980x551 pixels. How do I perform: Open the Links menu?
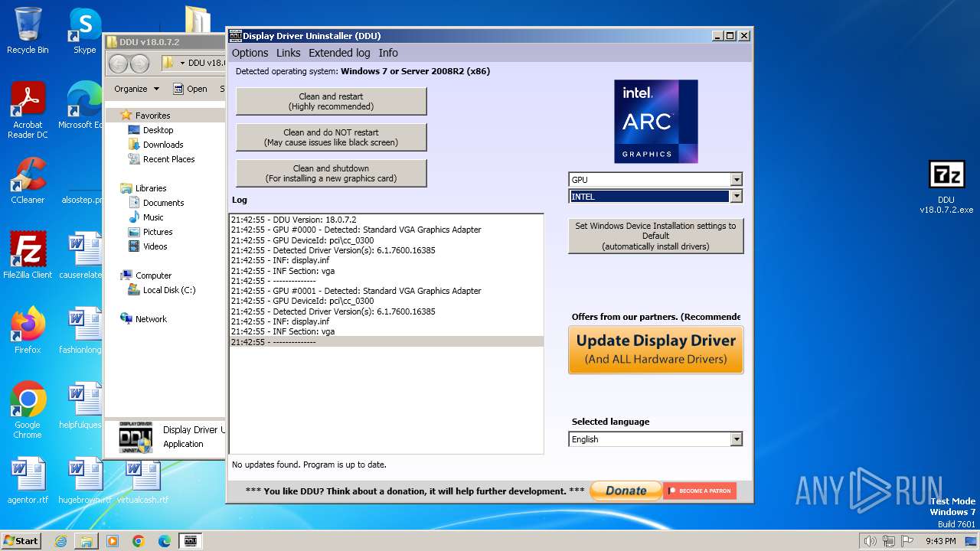[x=289, y=53]
